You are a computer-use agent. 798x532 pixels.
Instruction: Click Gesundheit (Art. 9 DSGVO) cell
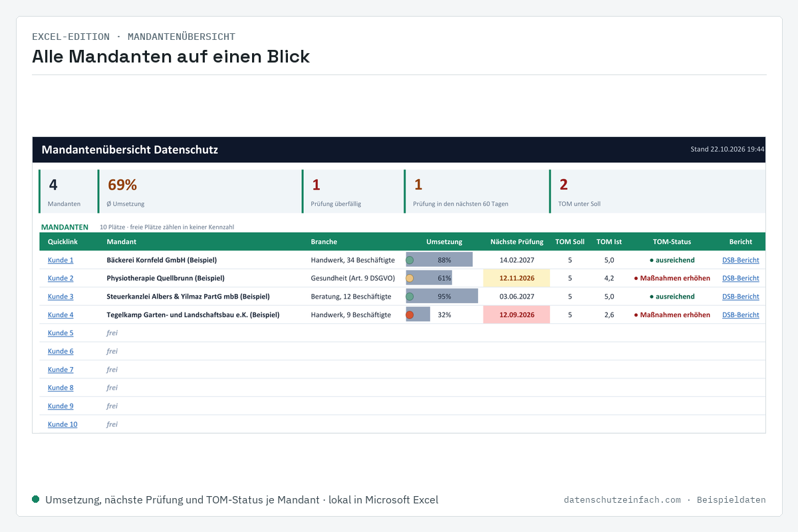click(354, 278)
